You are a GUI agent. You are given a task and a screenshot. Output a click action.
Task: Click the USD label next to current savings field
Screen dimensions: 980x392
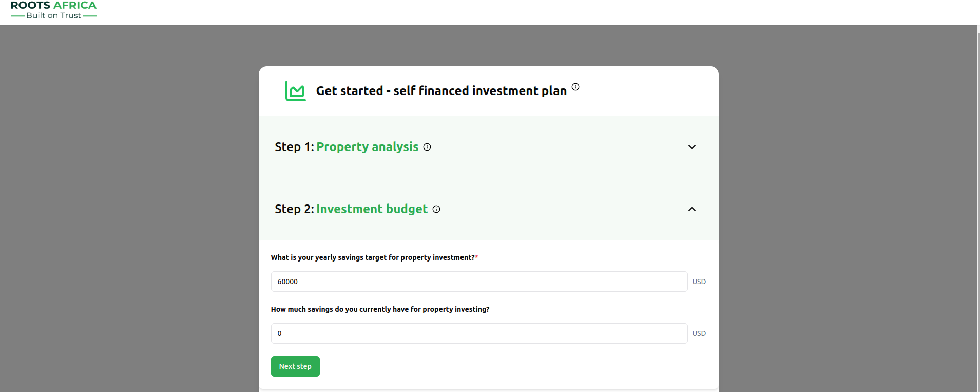click(699, 333)
